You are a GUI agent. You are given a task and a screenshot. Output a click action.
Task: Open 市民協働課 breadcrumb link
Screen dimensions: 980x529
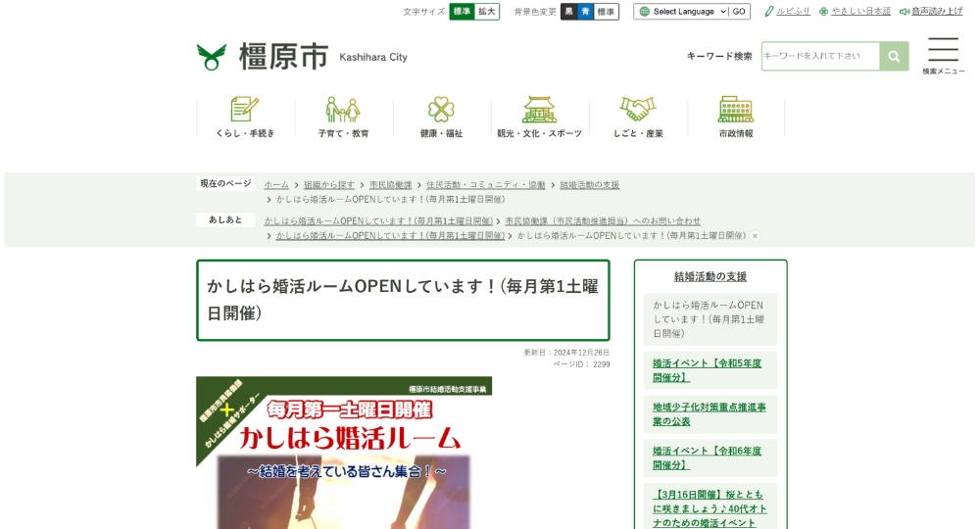tap(391, 185)
